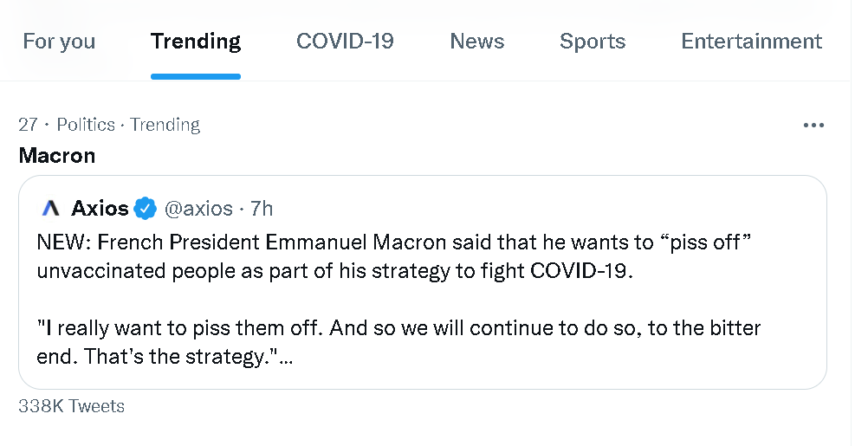The image size is (868, 446).
Task: Go to the News tab
Action: point(476,42)
